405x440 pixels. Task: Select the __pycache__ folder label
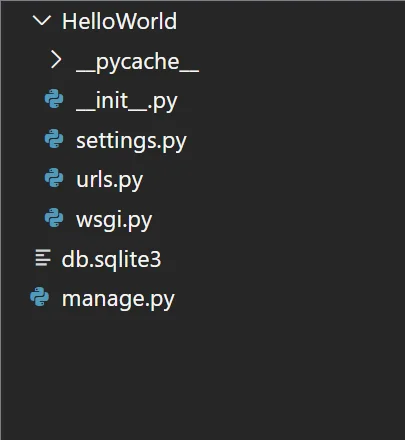pyautogui.click(x=137, y=62)
